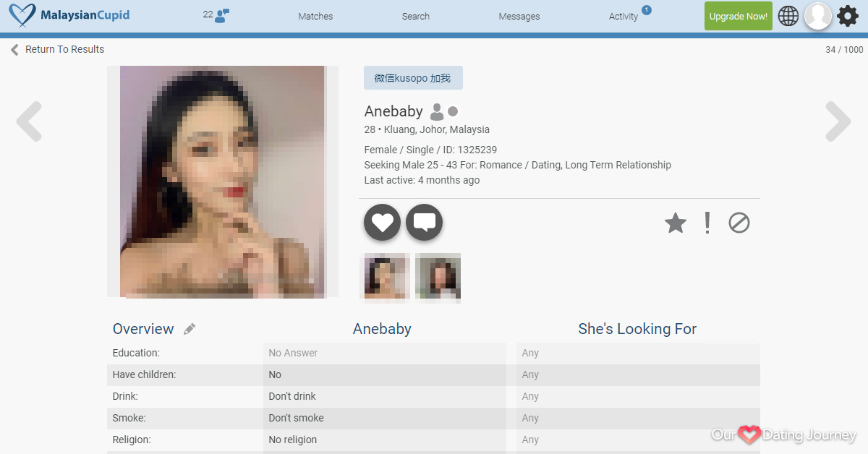Viewport: 868px width, 454px height.
Task: Open the Messages menu
Action: 519,16
